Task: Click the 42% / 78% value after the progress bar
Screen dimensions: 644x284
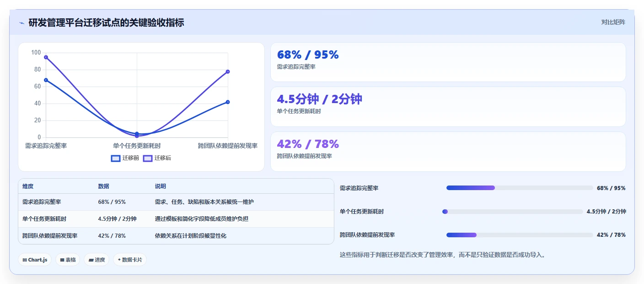Action: tap(611, 235)
